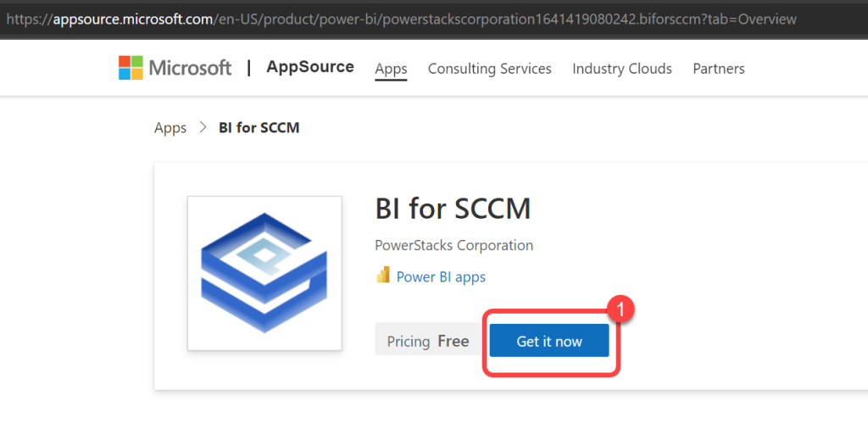The image size is (868, 429).
Task: Click the Pricing label
Action: (408, 342)
